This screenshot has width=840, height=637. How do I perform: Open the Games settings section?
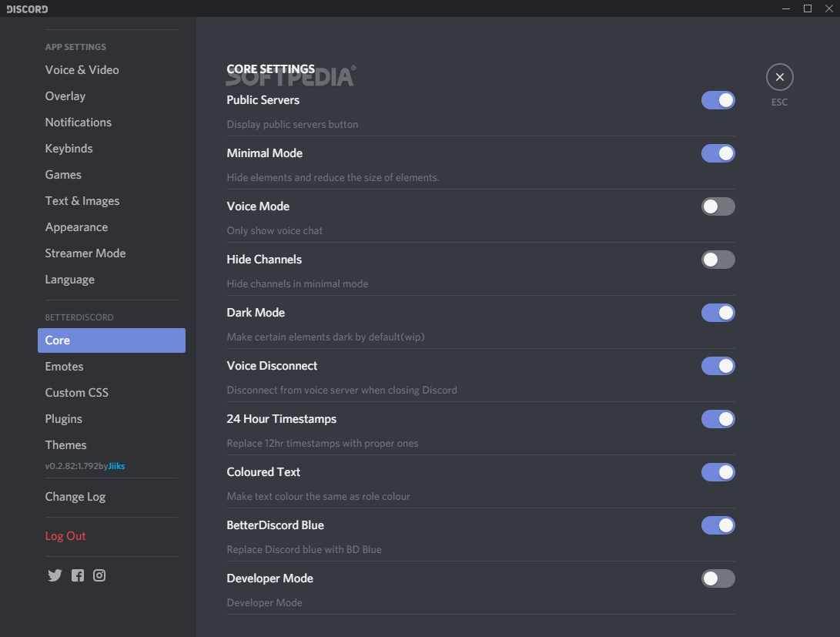tap(112, 175)
